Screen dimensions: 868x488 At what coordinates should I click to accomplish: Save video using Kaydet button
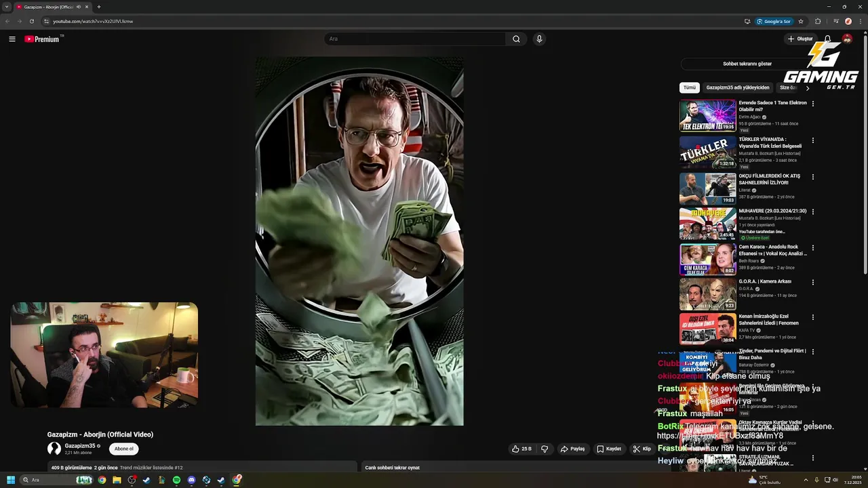609,449
